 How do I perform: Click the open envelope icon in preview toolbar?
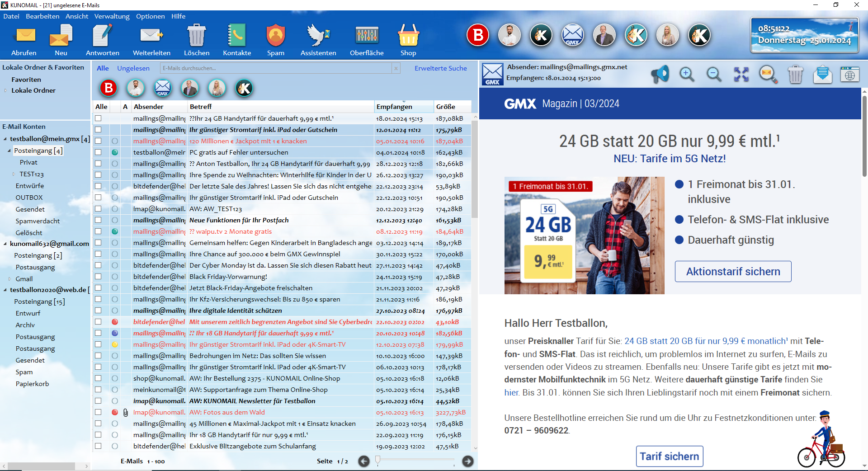coord(823,74)
